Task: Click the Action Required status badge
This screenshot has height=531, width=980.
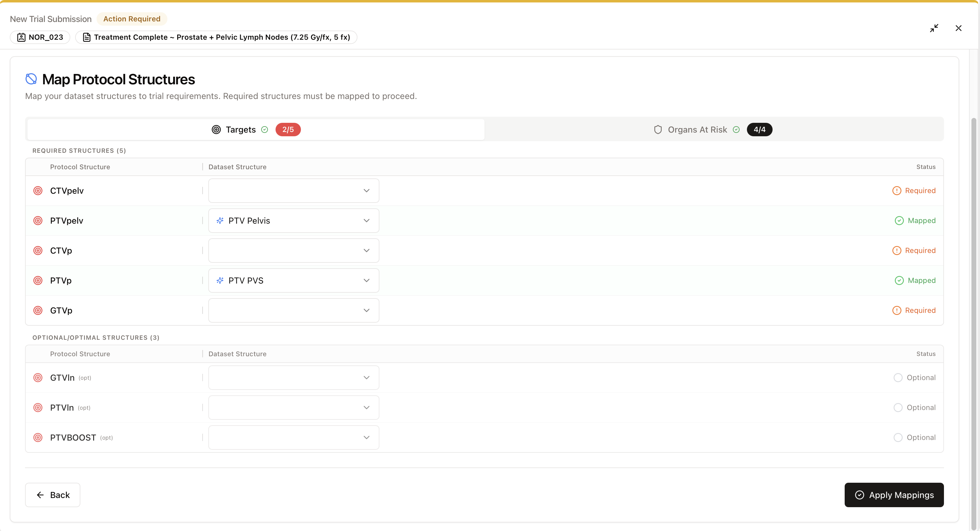Action: [132, 19]
